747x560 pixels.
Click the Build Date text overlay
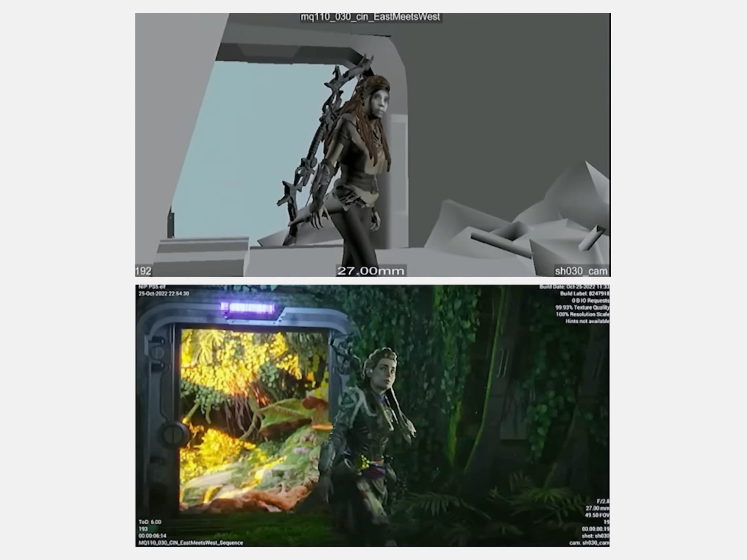click(x=574, y=287)
